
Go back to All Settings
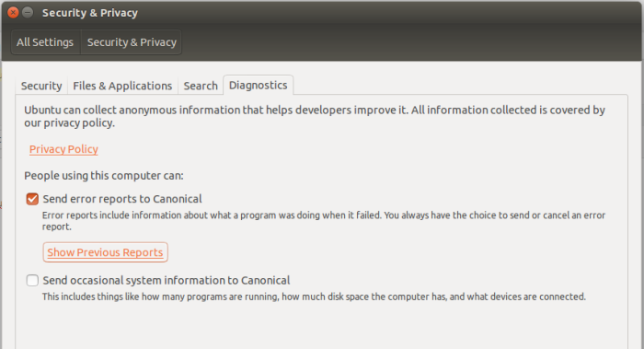coord(45,42)
